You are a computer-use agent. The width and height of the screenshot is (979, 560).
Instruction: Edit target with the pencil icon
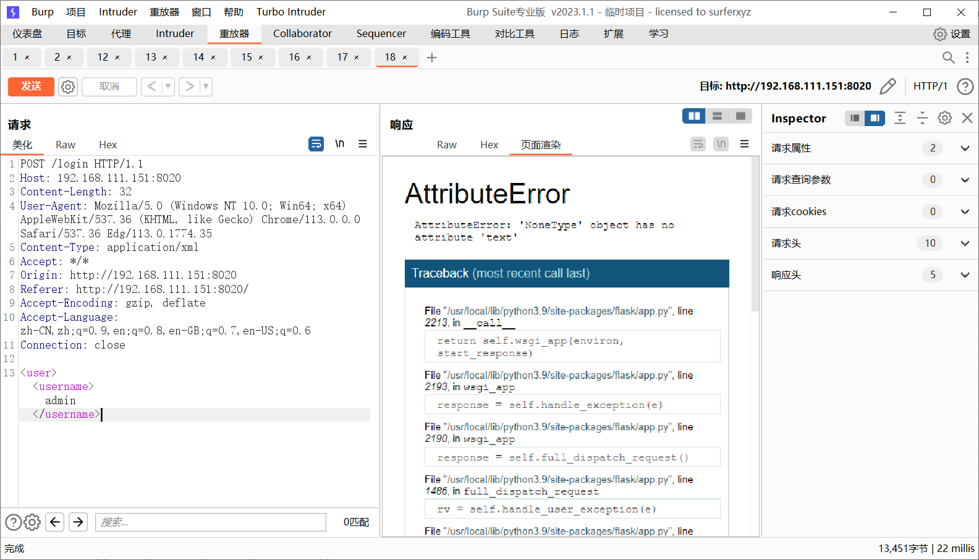tap(888, 87)
